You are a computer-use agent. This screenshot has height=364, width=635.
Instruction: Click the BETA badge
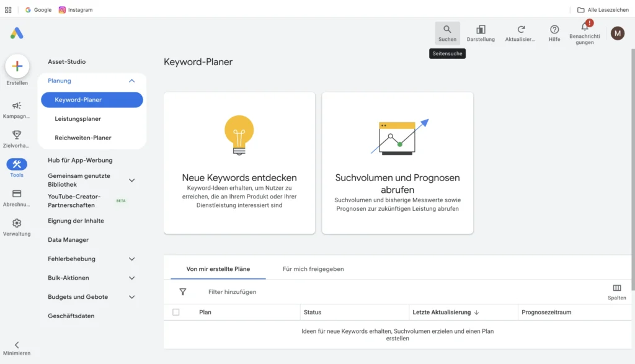[x=121, y=201]
